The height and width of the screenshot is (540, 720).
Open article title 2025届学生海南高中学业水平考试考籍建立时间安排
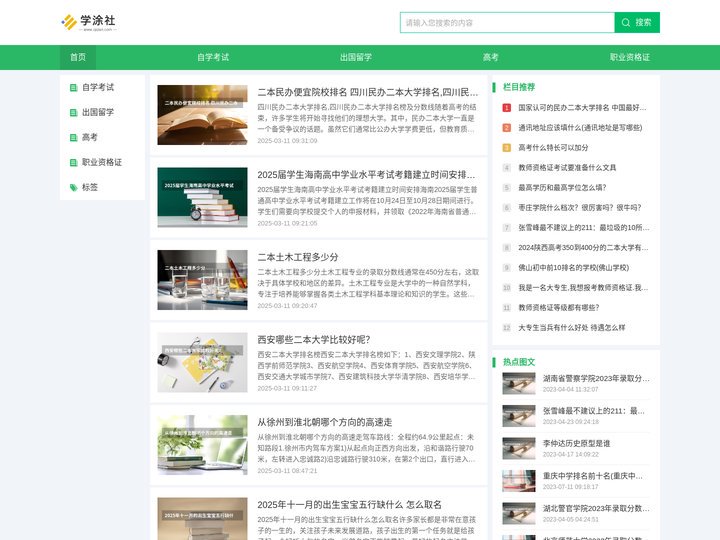(366, 174)
